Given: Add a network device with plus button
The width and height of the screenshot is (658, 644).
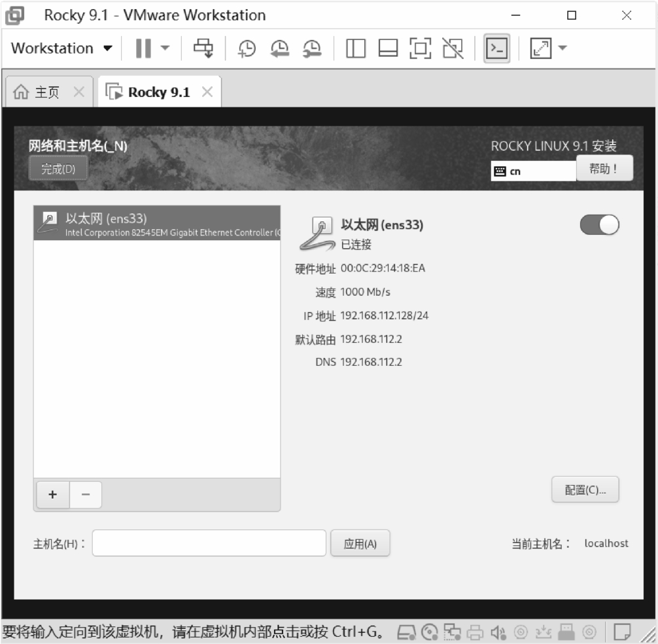Looking at the screenshot, I should [53, 495].
